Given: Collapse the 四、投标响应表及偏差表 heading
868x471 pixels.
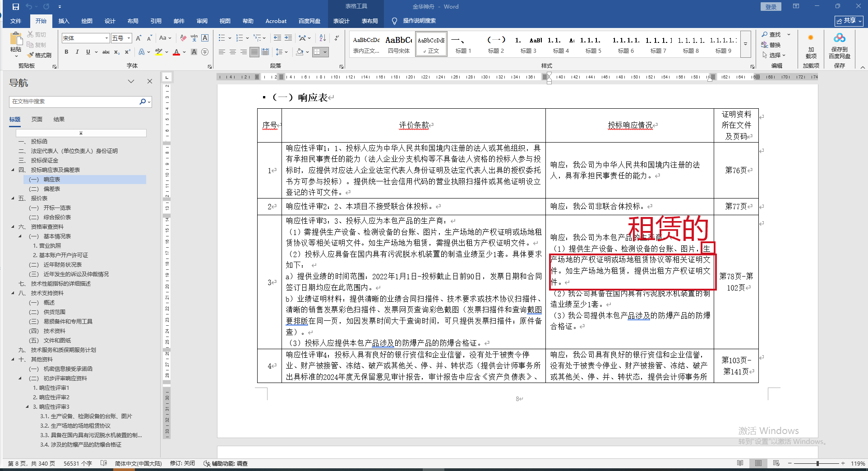Looking at the screenshot, I should pos(13,170).
